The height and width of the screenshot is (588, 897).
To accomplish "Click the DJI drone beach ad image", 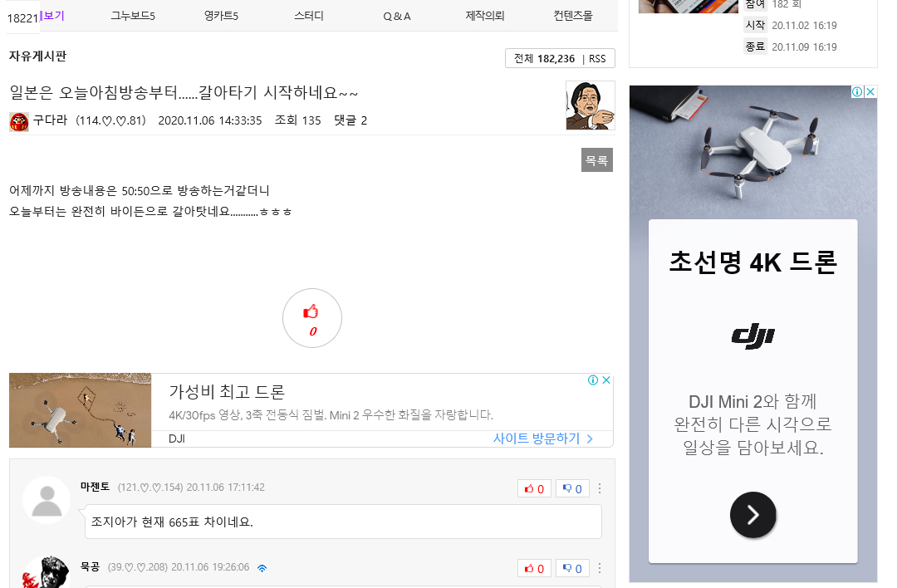I will click(80, 410).
